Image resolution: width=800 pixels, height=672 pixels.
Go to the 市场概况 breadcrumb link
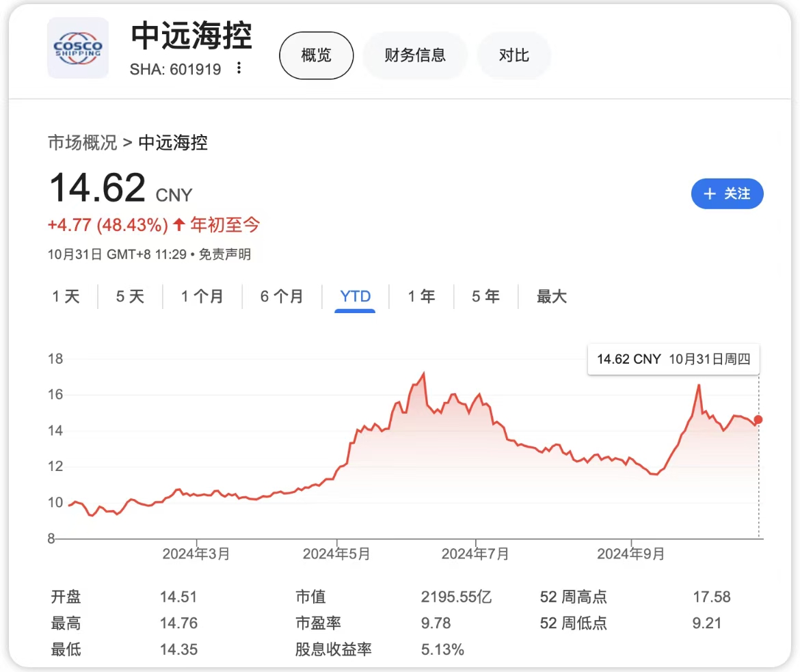click(x=83, y=142)
